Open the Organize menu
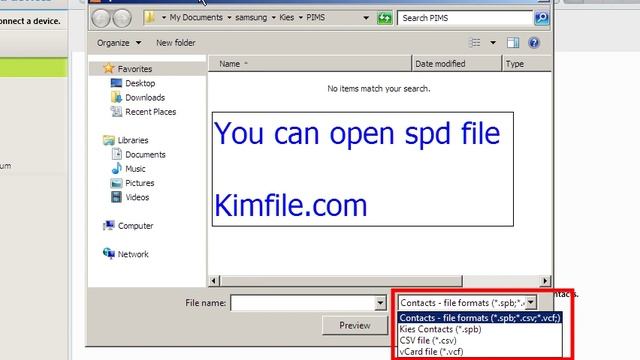640x360 pixels. tap(119, 43)
